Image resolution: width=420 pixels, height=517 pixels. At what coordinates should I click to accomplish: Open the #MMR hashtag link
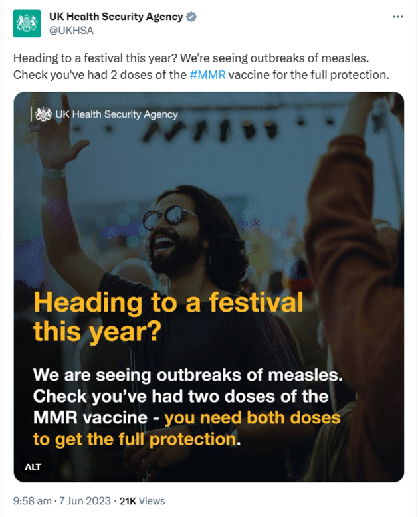(207, 74)
